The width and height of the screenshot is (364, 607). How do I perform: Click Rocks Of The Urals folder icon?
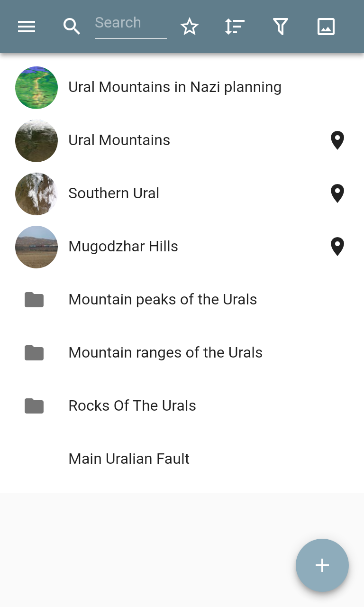point(34,406)
